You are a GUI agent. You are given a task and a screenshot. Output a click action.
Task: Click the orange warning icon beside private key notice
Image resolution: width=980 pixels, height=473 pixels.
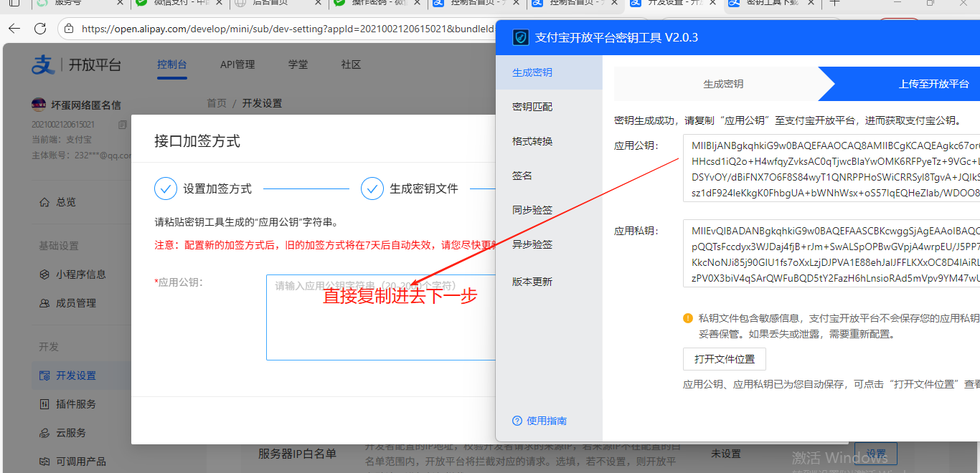[688, 317]
